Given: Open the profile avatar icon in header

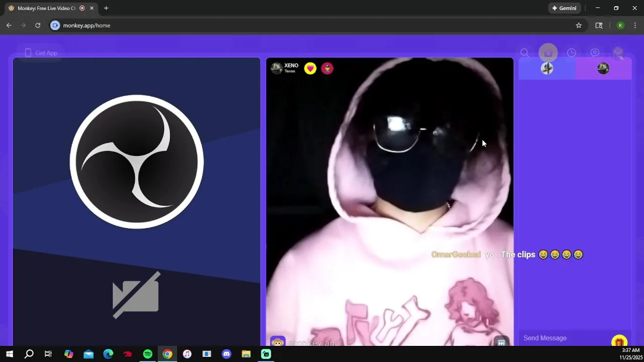Looking at the screenshot, I should click(618, 53).
